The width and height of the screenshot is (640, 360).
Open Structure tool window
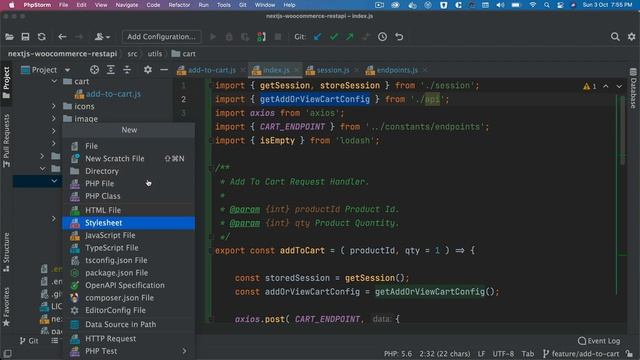(6, 252)
